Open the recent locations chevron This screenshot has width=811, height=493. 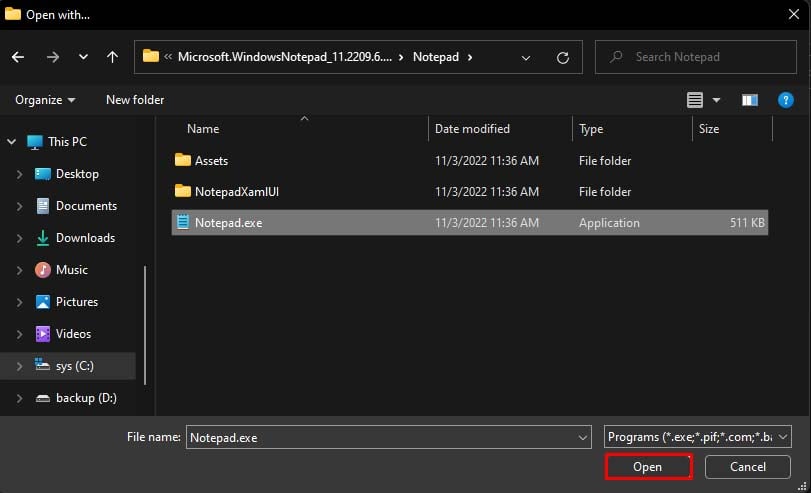(x=83, y=57)
